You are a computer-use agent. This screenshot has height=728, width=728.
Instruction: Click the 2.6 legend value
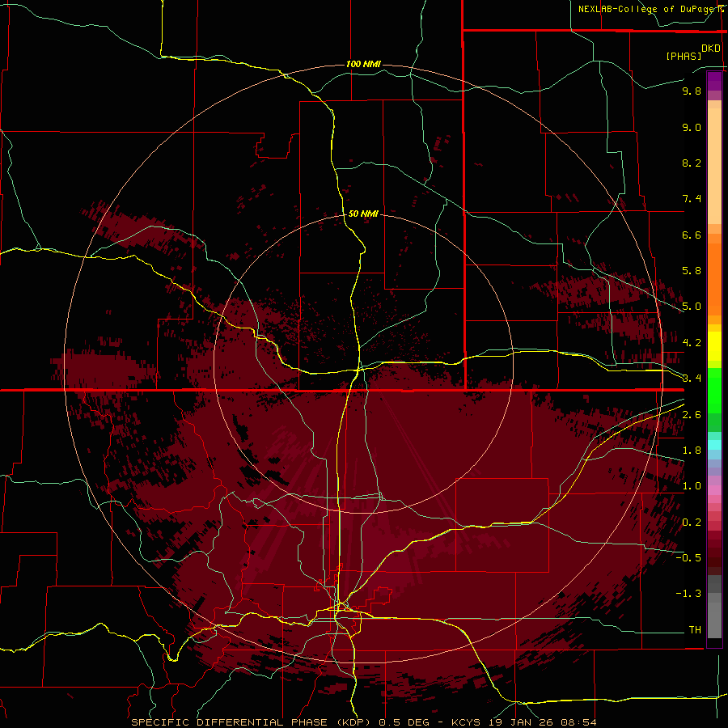(x=692, y=415)
